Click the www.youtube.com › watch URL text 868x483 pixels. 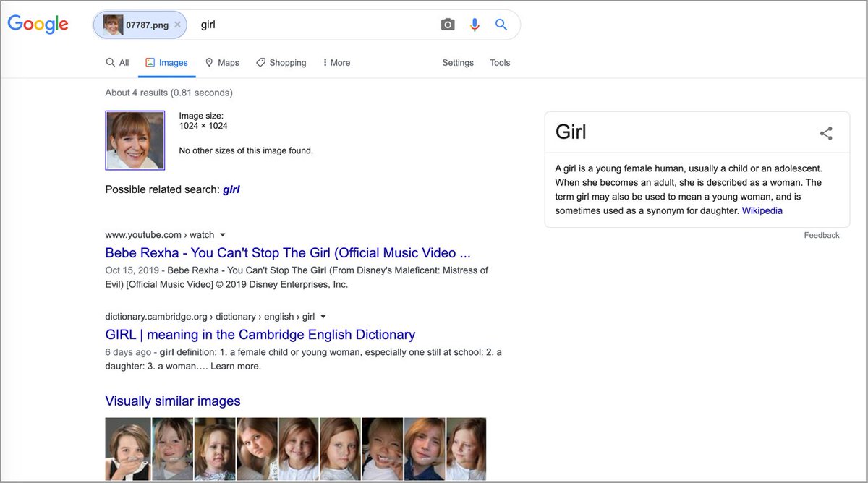click(160, 235)
